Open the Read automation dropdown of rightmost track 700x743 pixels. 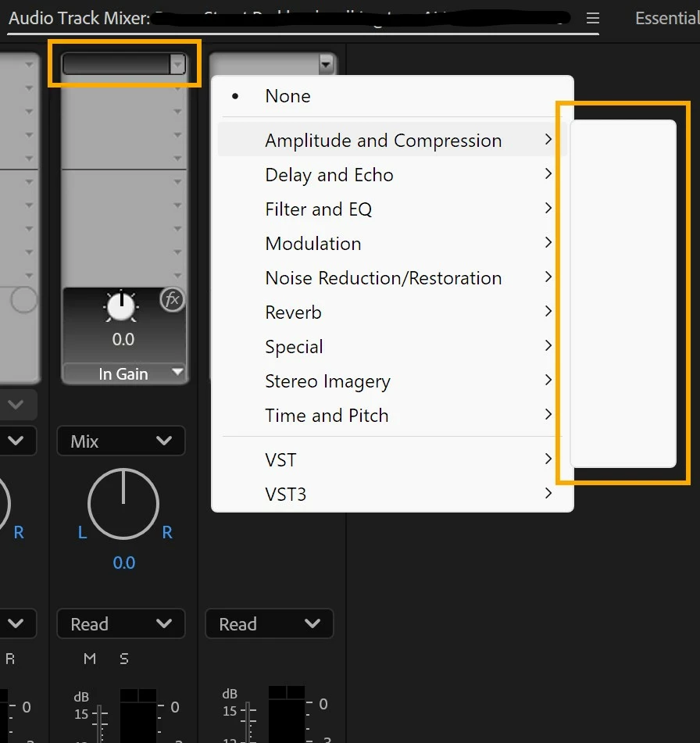270,624
